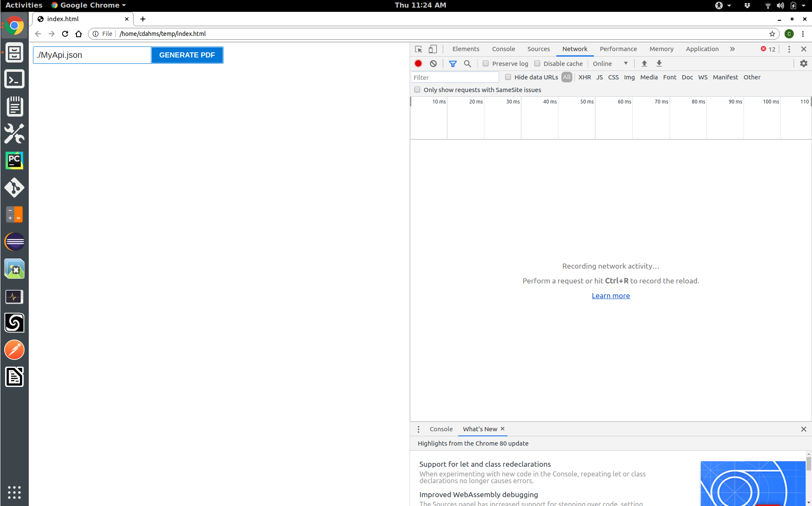Viewport: 812px width, 506px height.
Task: Search within network requests (magnifier icon)
Action: coord(467,63)
